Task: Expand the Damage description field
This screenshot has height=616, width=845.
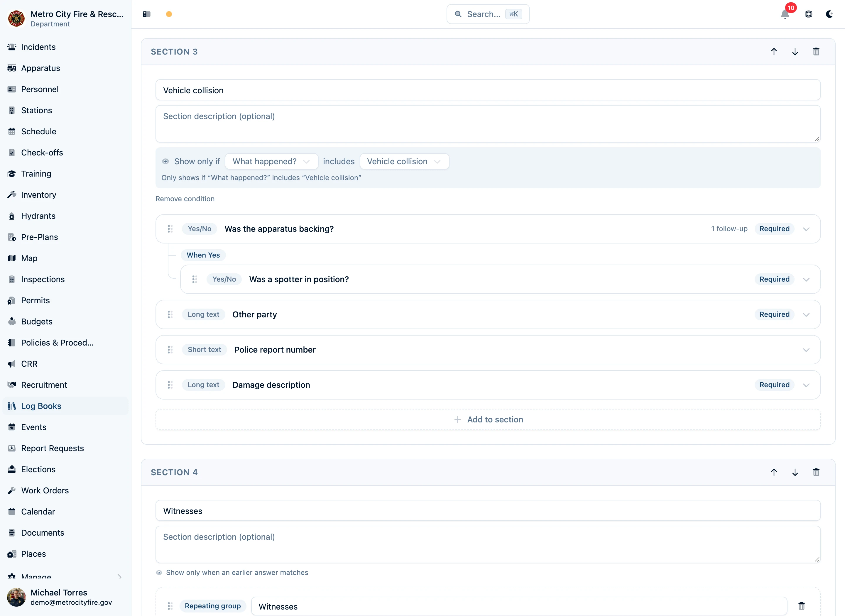Action: tap(806, 385)
